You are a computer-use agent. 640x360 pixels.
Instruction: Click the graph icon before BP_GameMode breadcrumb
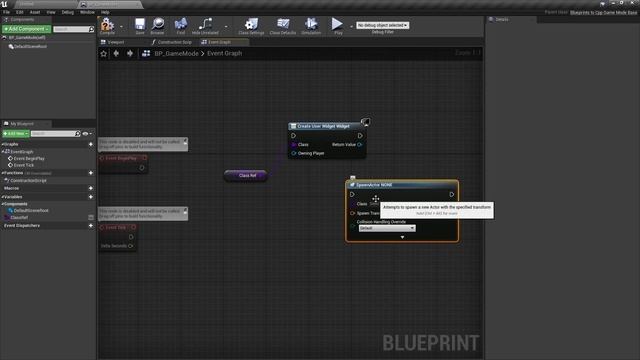pyautogui.click(x=146, y=53)
